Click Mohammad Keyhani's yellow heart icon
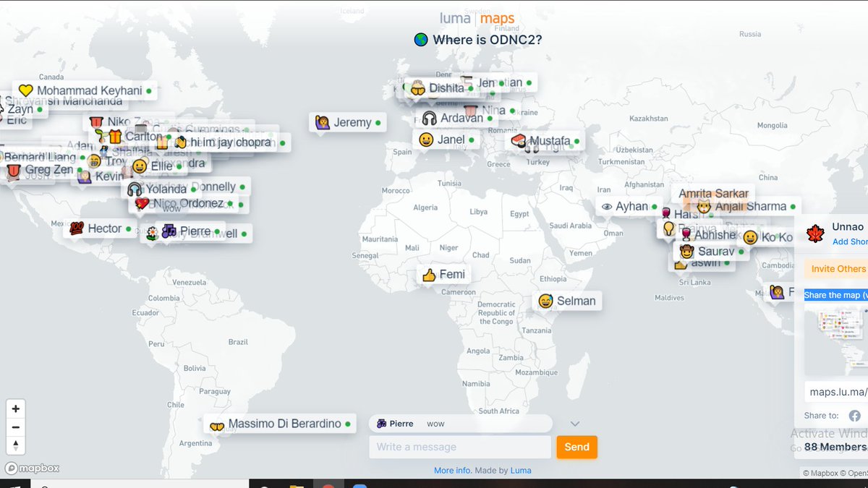 click(25, 90)
